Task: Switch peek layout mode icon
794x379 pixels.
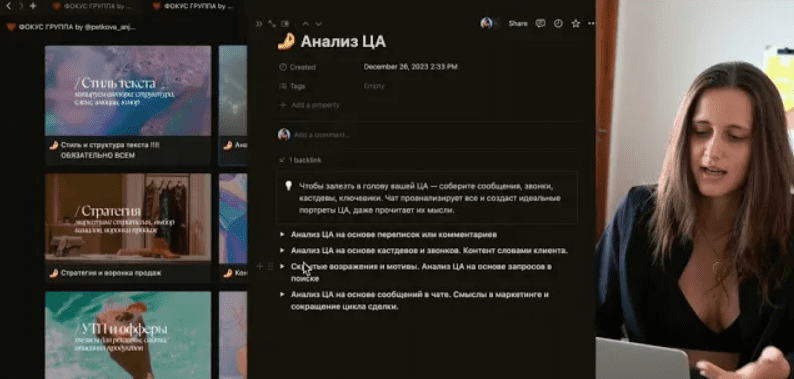Action: pyautogui.click(x=285, y=24)
